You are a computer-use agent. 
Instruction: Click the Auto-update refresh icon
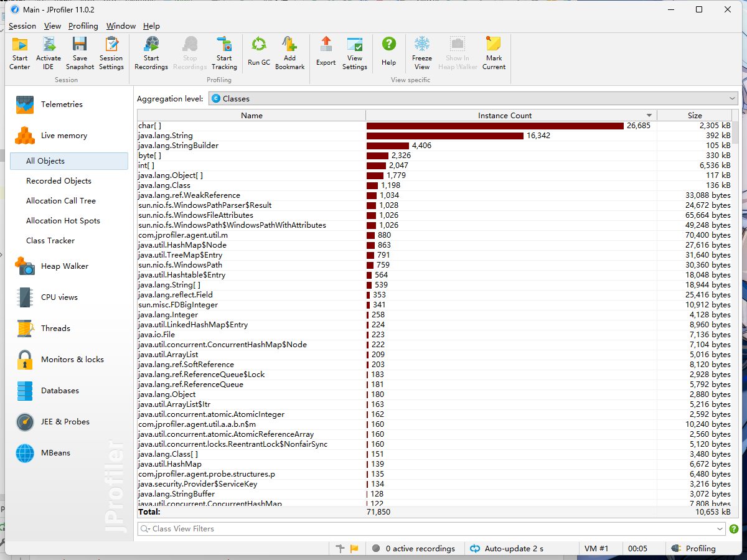pyautogui.click(x=475, y=548)
